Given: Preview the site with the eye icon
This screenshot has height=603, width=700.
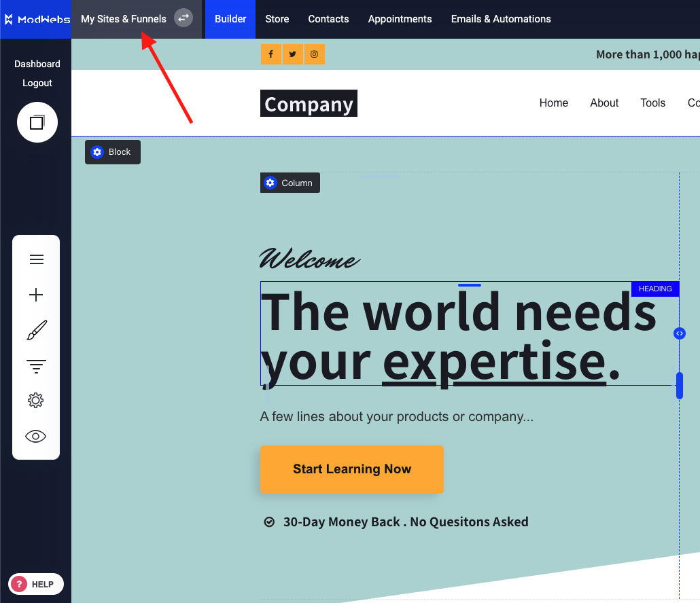Looking at the screenshot, I should 35,435.
